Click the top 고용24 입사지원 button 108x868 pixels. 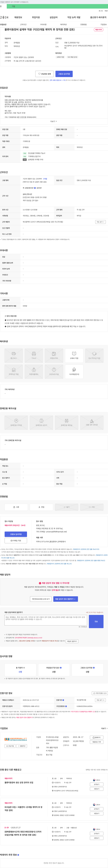pyautogui.click(x=64, y=74)
